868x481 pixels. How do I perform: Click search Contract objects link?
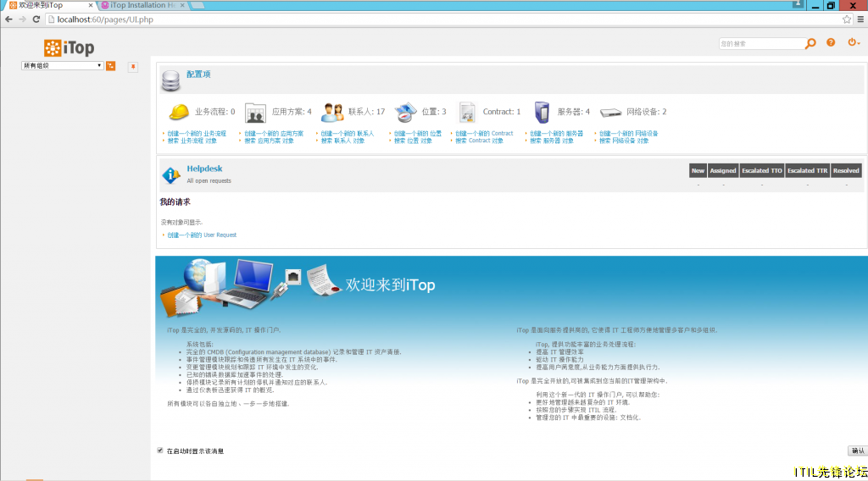(480, 141)
